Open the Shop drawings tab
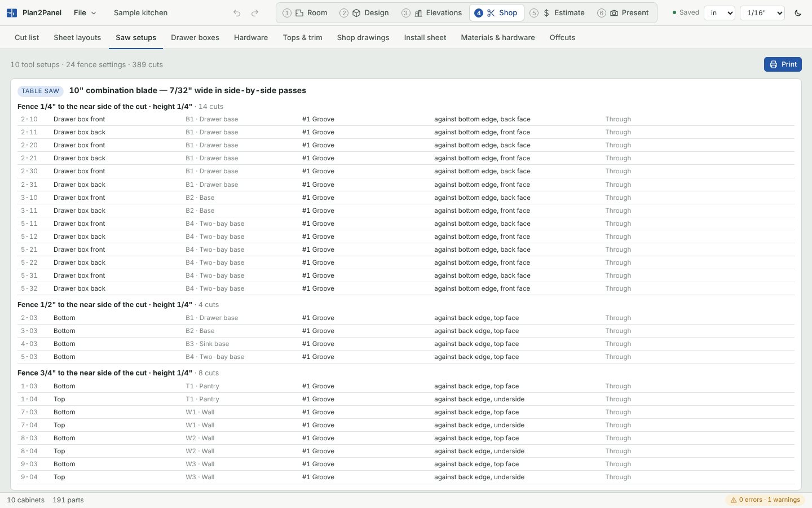This screenshot has height=508, width=812. [363, 37]
